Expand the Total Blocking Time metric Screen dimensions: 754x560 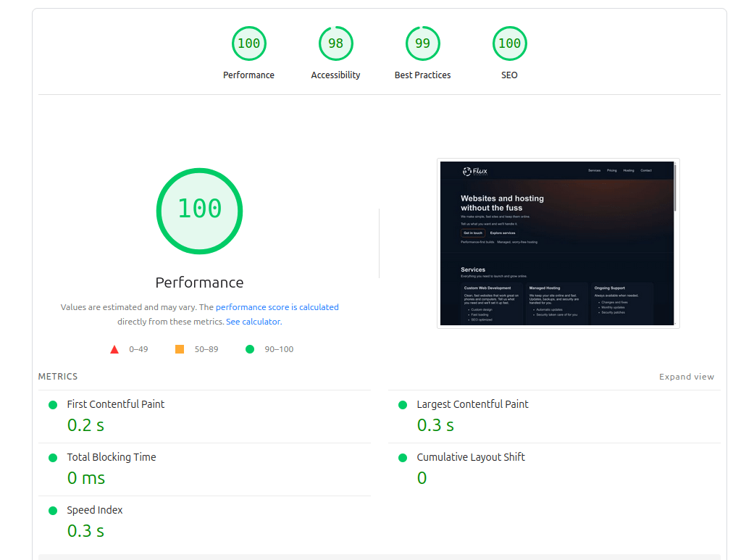[x=112, y=457]
